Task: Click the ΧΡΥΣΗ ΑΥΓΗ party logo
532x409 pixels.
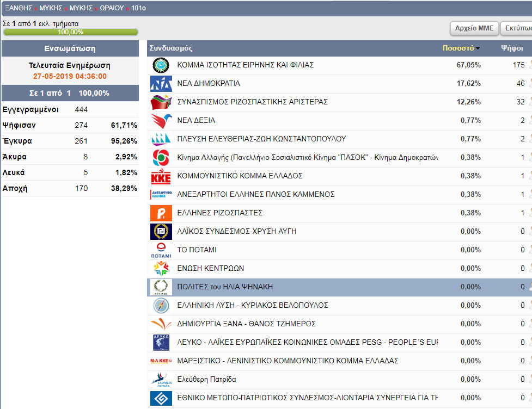Action: pyautogui.click(x=161, y=232)
